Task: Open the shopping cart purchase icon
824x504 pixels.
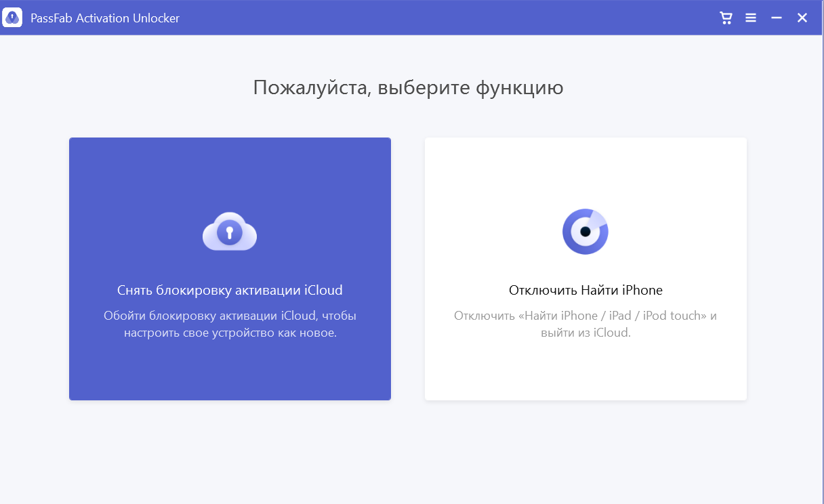Action: [726, 18]
